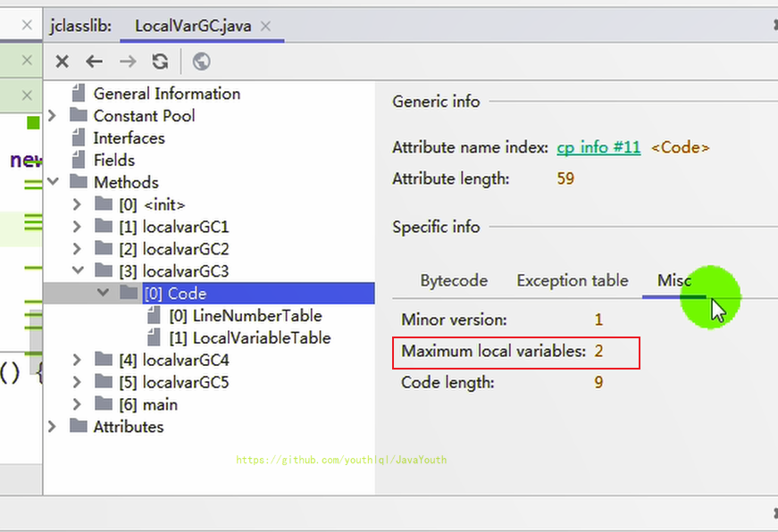The image size is (778, 532).
Task: Select the [4] localvarGC4 method
Action: pyautogui.click(x=173, y=361)
